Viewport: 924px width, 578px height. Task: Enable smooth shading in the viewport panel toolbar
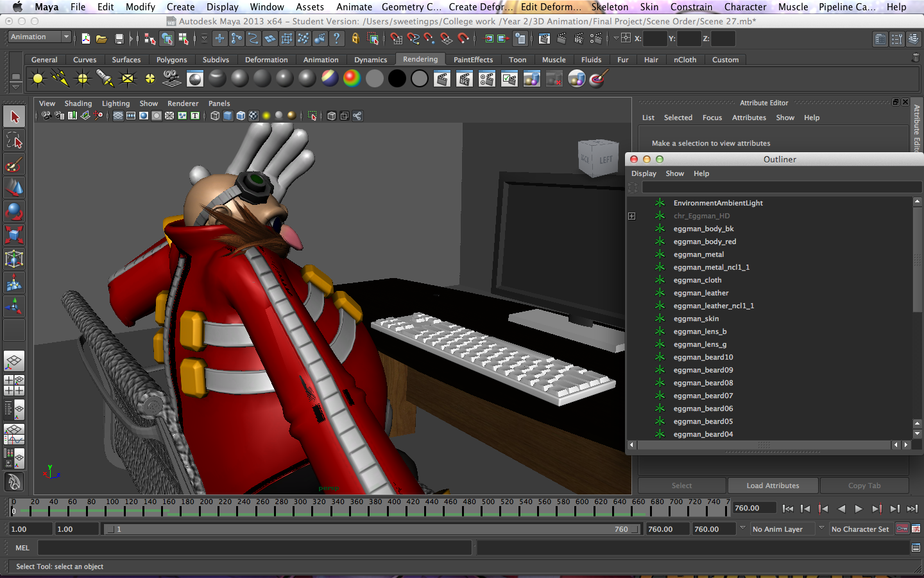(228, 116)
